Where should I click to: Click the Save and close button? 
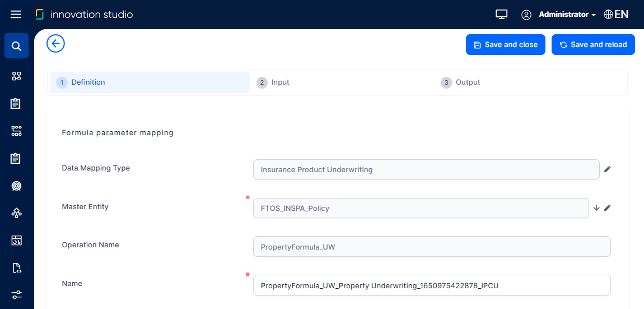point(505,45)
